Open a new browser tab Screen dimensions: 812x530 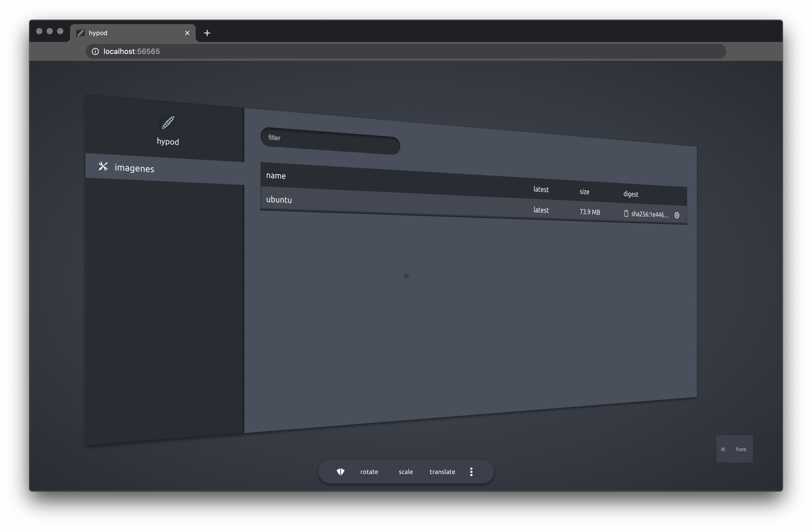point(207,33)
